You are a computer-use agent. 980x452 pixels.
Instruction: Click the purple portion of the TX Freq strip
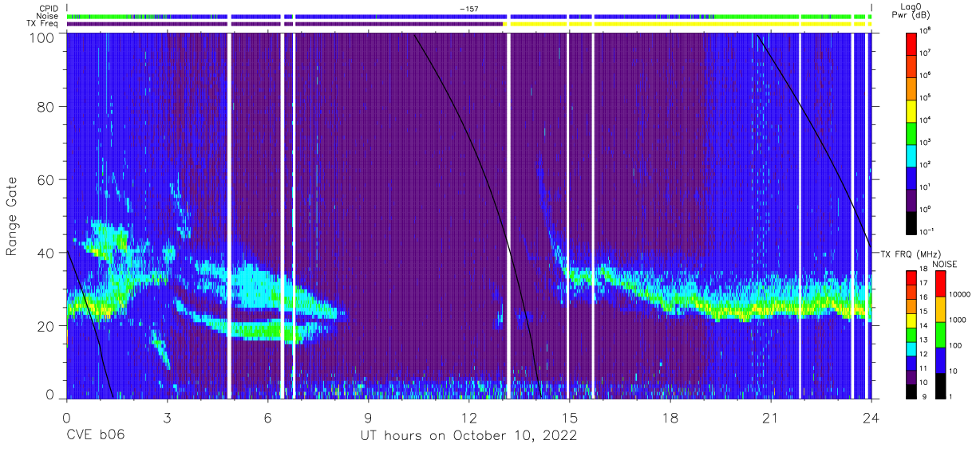pos(285,25)
